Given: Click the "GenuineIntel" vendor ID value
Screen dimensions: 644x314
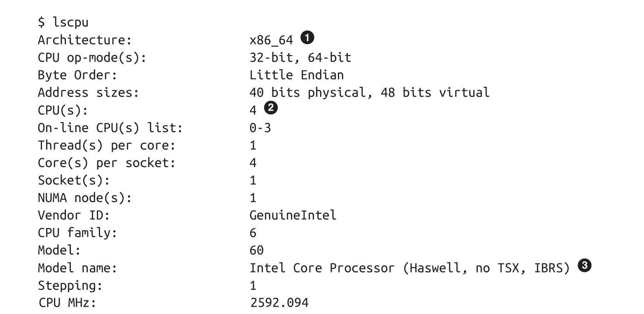Looking at the screenshot, I should pyautogui.click(x=293, y=215).
